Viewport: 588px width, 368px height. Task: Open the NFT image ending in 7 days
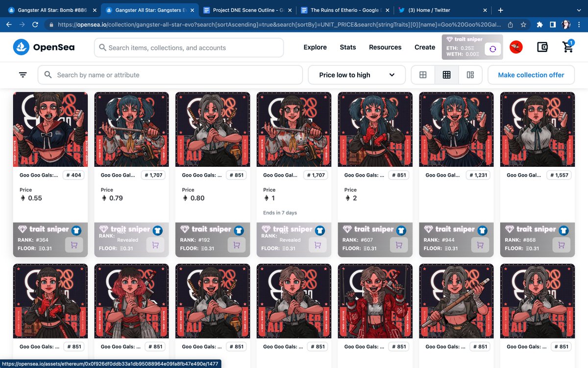tap(294, 130)
